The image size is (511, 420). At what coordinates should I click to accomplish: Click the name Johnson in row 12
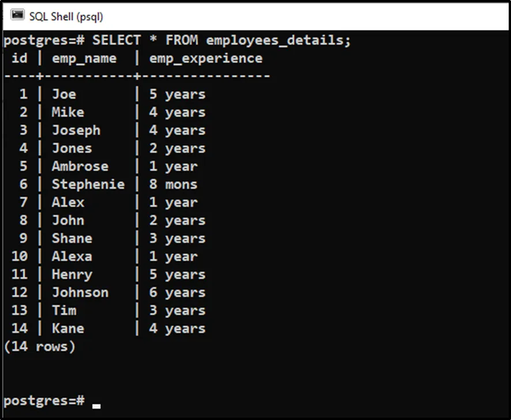click(x=80, y=292)
